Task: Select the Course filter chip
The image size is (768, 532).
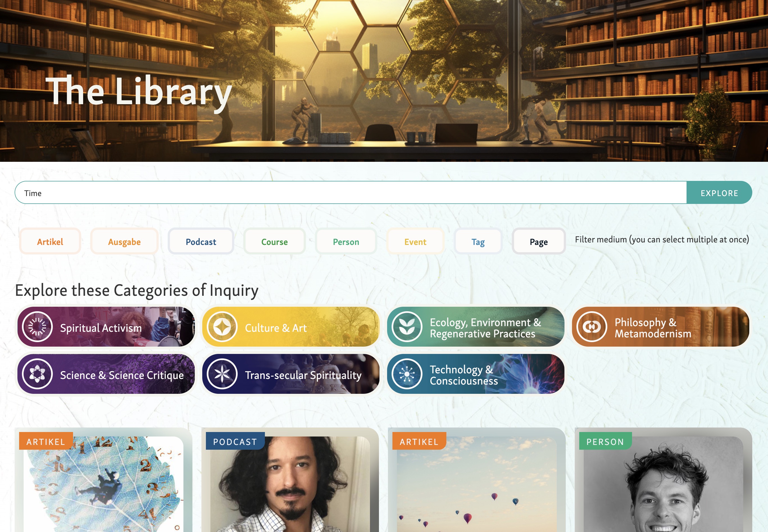Action: (x=274, y=241)
